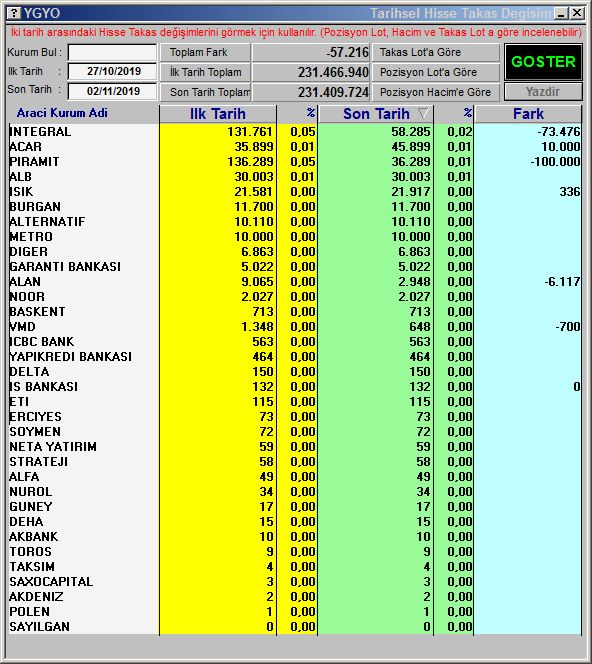Select the DELTA row name
The height and width of the screenshot is (664, 592).
click(x=29, y=372)
